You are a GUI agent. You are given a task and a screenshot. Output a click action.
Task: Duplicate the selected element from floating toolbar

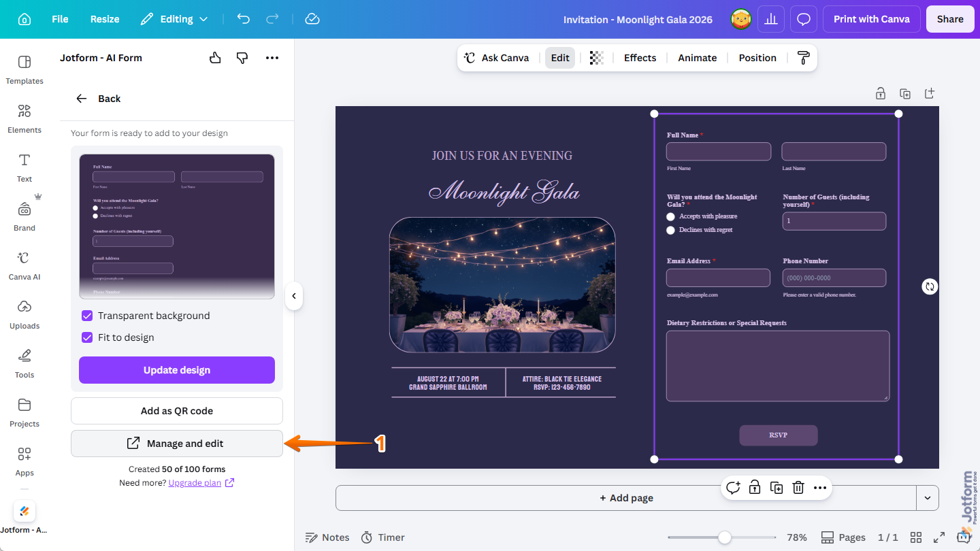[777, 488]
